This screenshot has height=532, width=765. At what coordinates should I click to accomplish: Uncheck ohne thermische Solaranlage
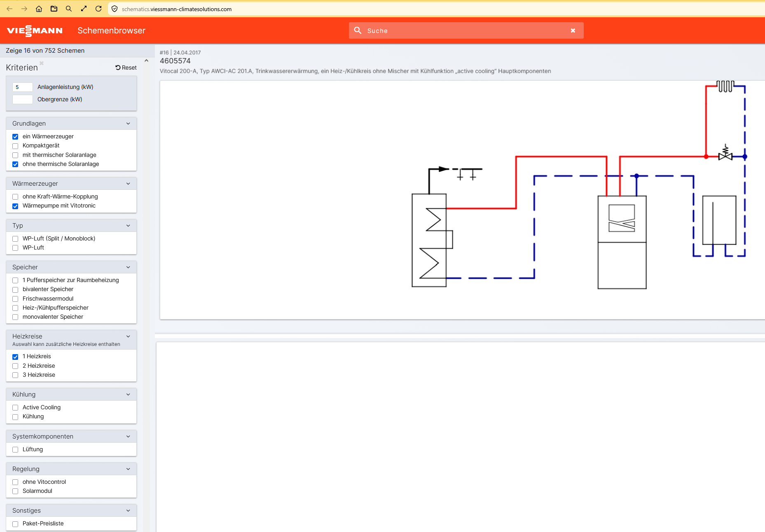pyautogui.click(x=15, y=164)
